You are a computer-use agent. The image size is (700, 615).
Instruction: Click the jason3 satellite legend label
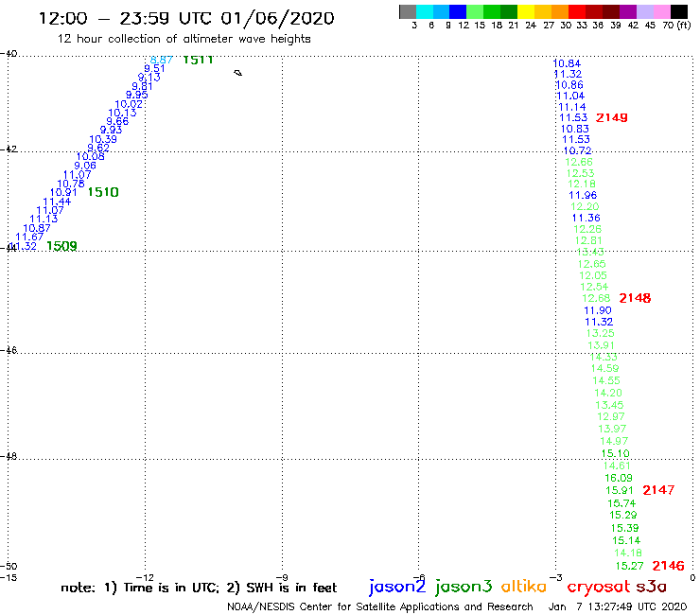click(x=464, y=587)
